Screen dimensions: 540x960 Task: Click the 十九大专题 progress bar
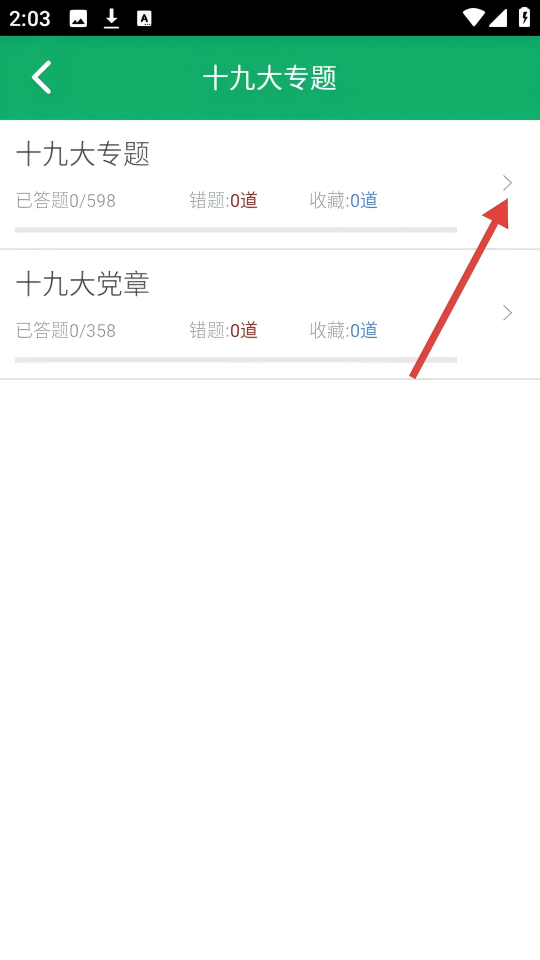coord(236,230)
